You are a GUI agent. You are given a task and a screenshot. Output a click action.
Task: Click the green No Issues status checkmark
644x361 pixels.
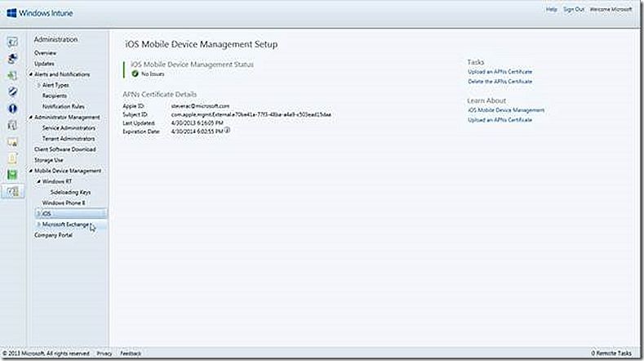[135, 74]
